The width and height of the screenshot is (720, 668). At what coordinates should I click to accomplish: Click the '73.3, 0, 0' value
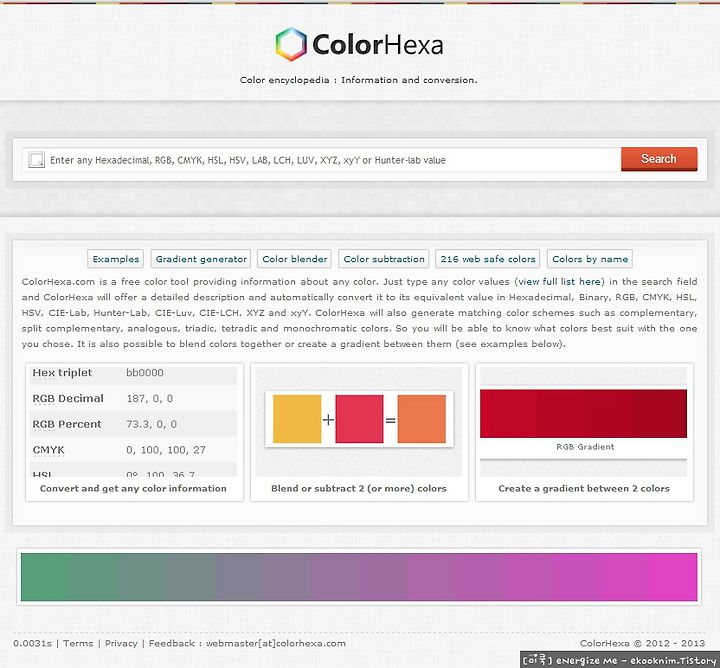point(152,424)
